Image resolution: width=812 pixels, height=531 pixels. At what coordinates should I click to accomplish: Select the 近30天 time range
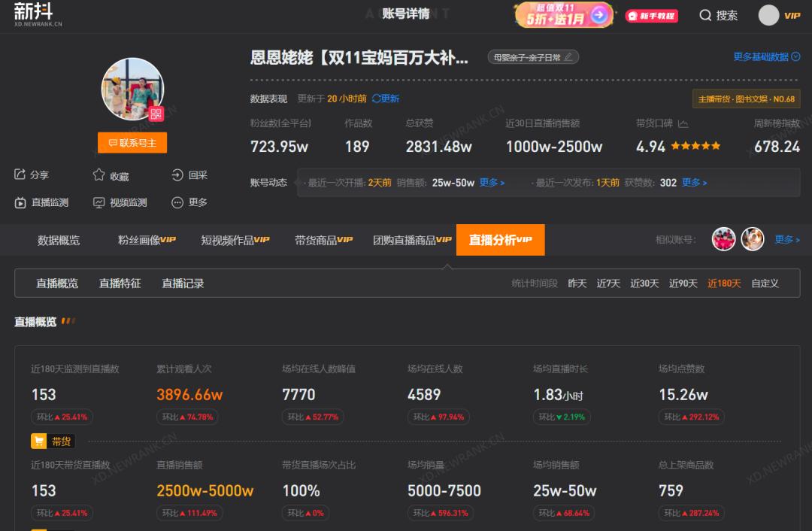pyautogui.click(x=644, y=284)
